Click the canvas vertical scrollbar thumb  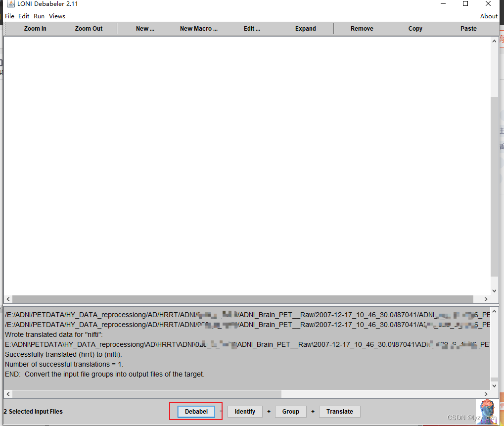495,187
